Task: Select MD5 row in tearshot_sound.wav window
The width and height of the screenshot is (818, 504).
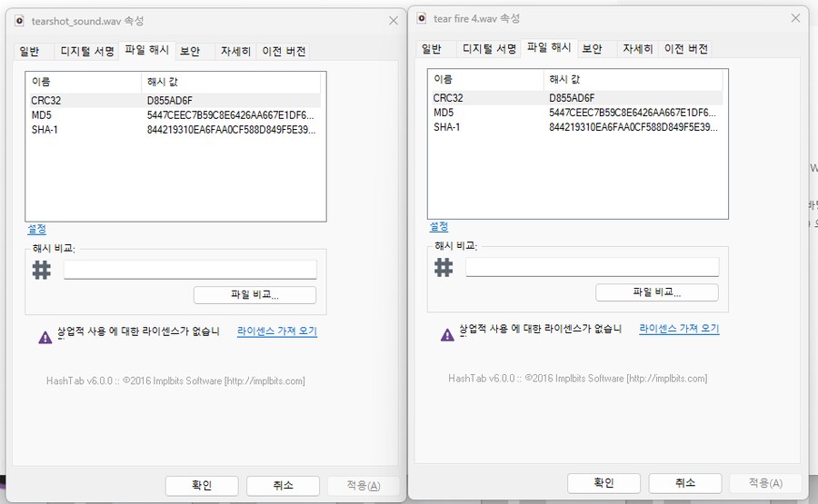Action: coord(174,115)
